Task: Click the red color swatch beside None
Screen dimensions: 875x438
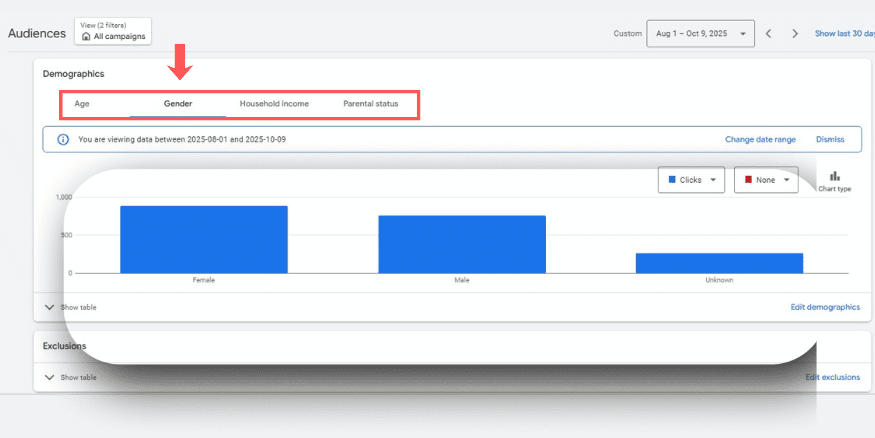Action: click(x=747, y=180)
